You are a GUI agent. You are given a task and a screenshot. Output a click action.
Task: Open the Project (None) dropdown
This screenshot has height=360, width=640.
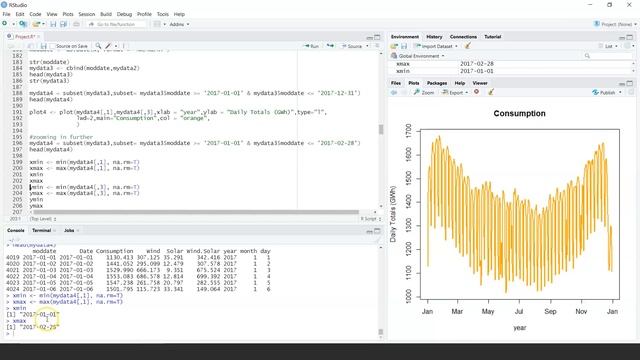pos(615,24)
